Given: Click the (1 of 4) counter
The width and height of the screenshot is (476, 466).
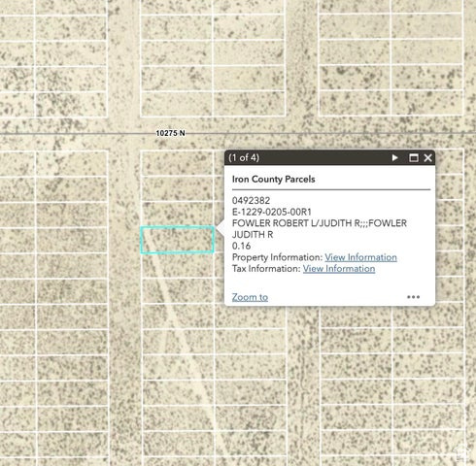Looking at the screenshot, I should [244, 157].
